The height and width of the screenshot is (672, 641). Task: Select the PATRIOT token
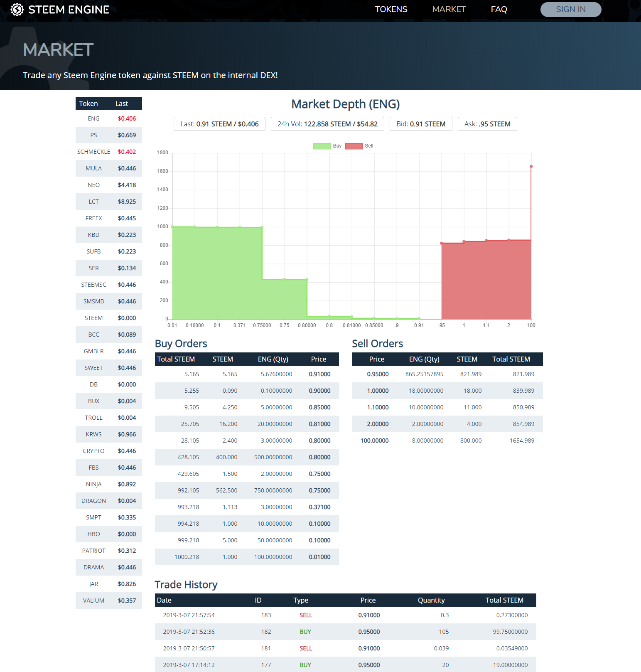109,551
